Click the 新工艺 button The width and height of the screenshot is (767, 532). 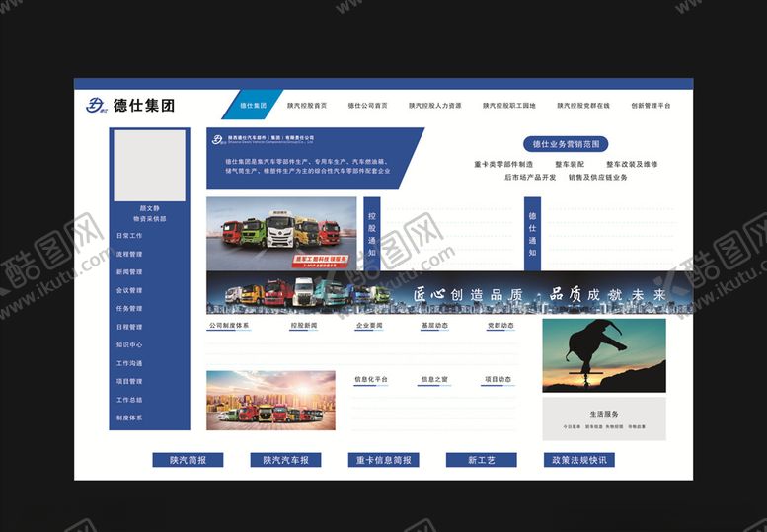[482, 460]
